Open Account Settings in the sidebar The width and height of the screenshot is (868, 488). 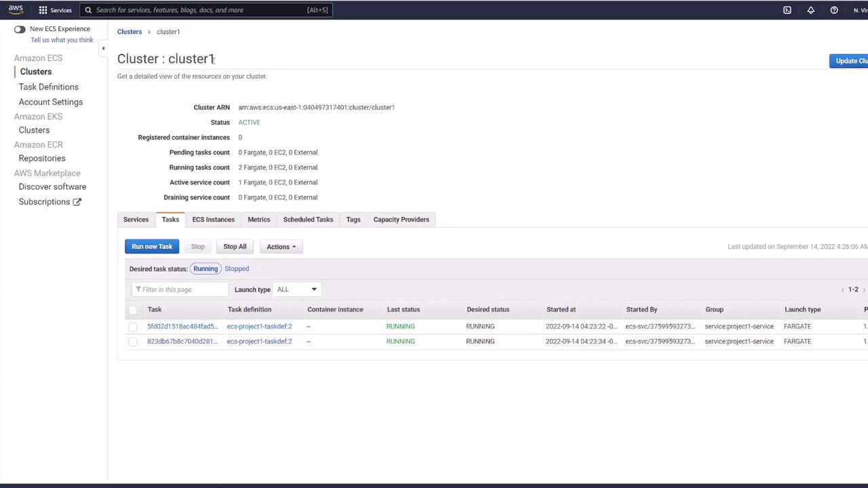[51, 102]
